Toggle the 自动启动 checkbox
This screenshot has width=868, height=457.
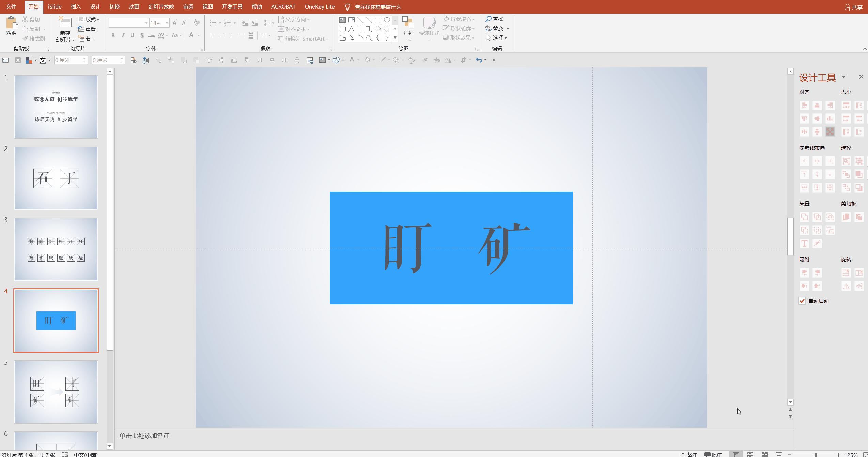[802, 301]
